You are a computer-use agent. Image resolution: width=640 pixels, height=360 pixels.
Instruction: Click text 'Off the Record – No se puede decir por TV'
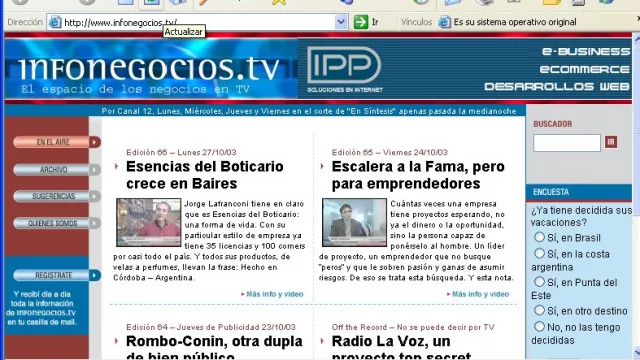pyautogui.click(x=413, y=327)
